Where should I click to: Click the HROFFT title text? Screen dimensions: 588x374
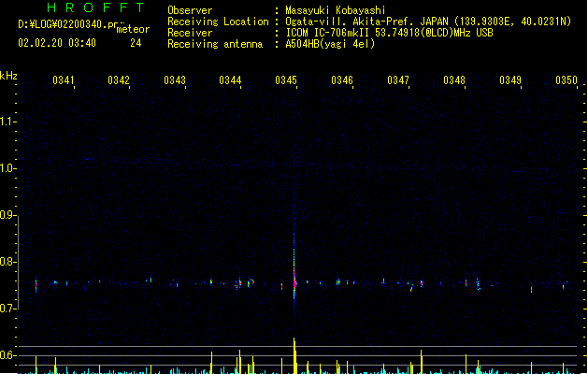[95, 7]
